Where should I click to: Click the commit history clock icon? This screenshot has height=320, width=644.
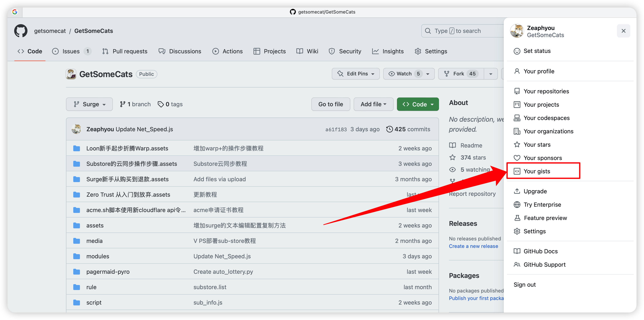point(389,129)
